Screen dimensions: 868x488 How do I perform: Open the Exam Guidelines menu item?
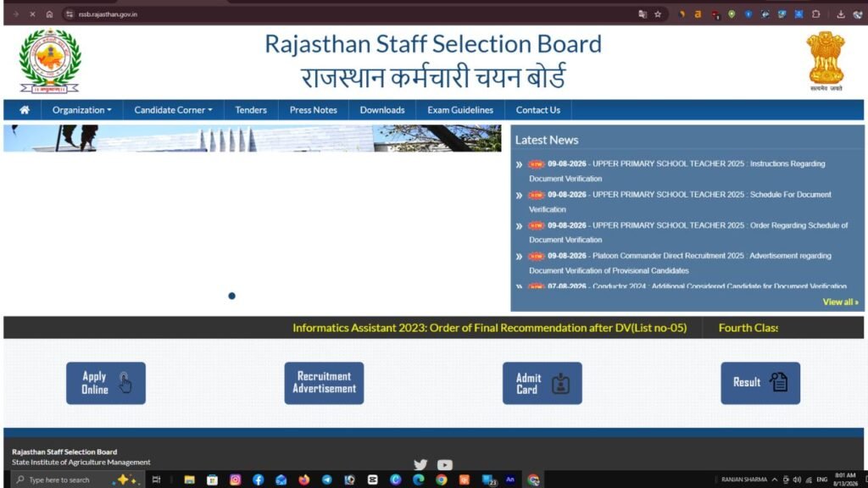point(460,109)
